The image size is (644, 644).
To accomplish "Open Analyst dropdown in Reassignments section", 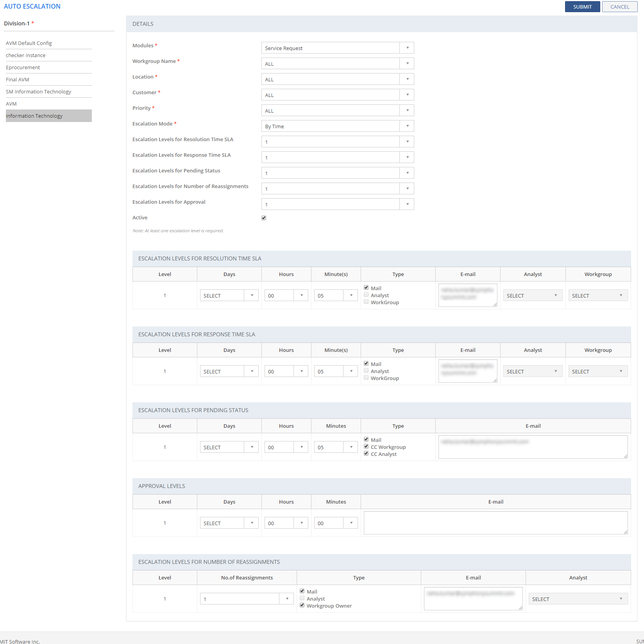I will 578,599.
